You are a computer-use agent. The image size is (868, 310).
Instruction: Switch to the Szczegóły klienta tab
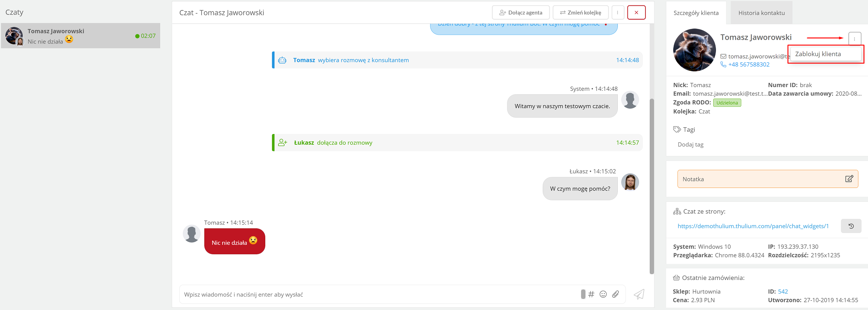696,13
